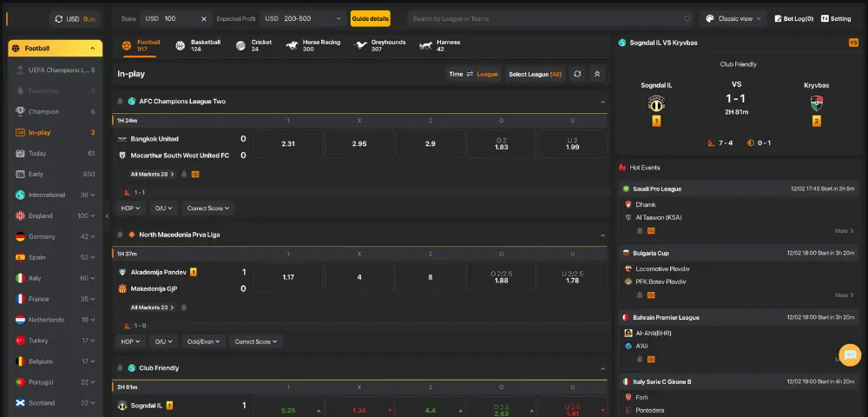Open the live chat bubble icon
The height and width of the screenshot is (417, 868).
(850, 354)
